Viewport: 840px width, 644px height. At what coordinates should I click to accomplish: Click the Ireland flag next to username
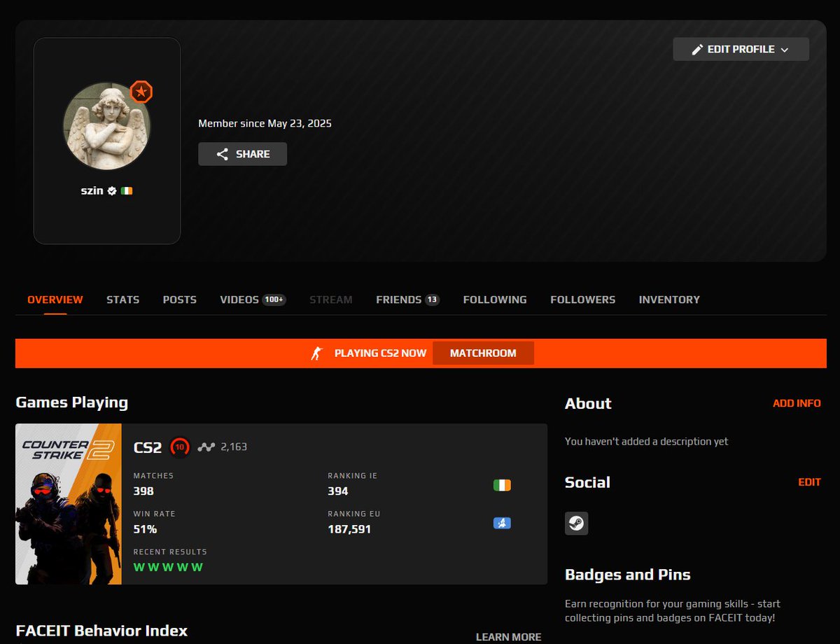[x=127, y=190]
